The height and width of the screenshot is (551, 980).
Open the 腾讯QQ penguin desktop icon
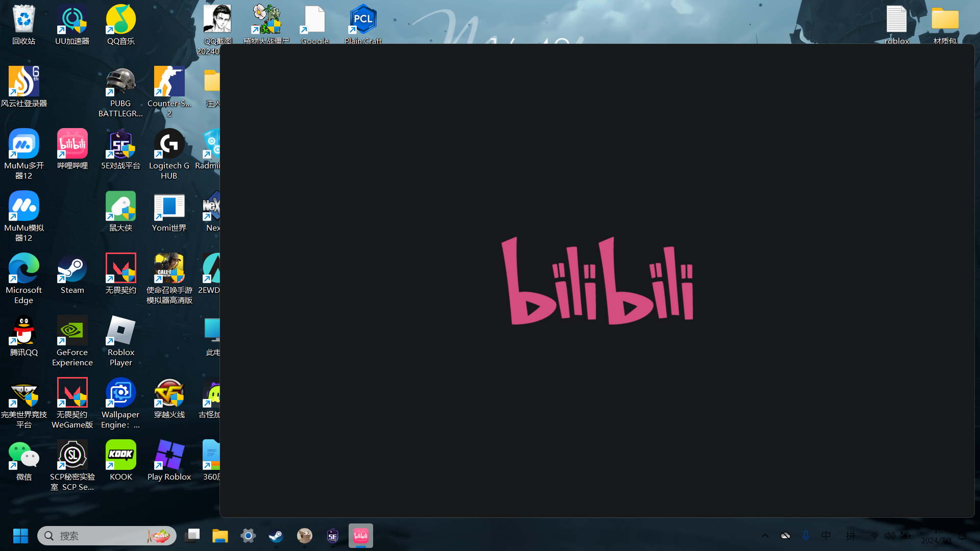[23, 336]
